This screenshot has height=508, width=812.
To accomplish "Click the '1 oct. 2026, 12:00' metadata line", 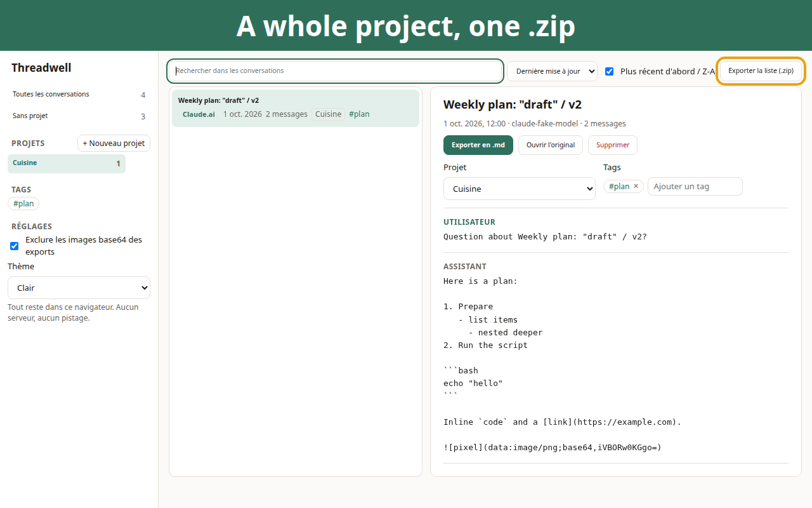I will coord(535,124).
